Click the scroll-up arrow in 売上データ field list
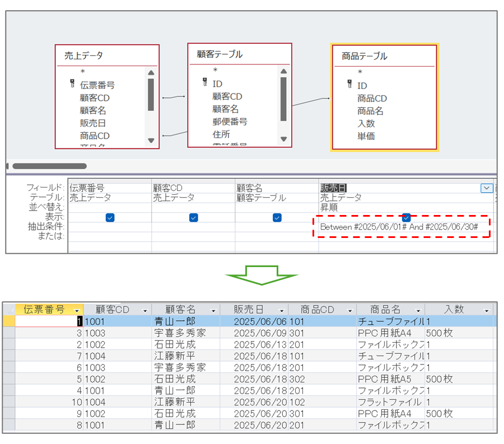The width and height of the screenshot is (504, 444). click(x=151, y=72)
